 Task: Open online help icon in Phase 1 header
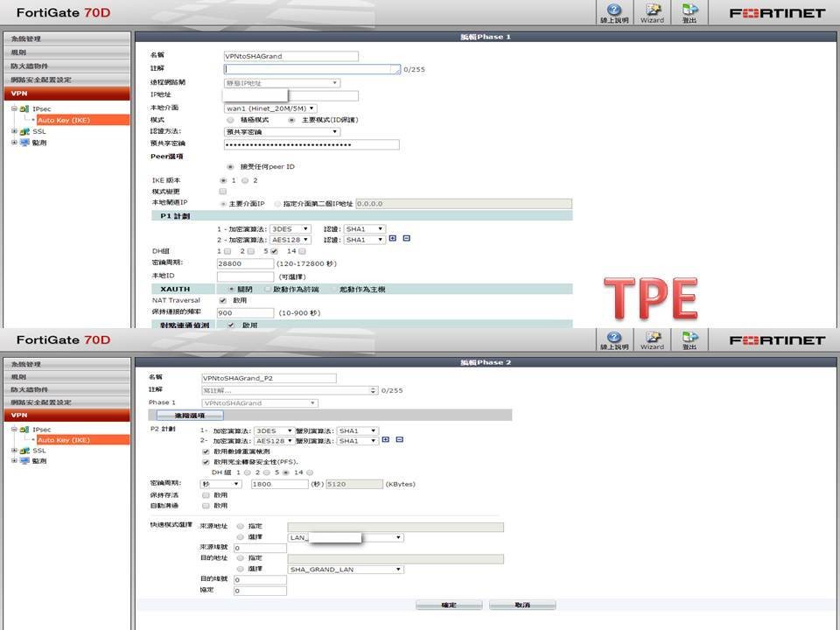click(x=614, y=10)
